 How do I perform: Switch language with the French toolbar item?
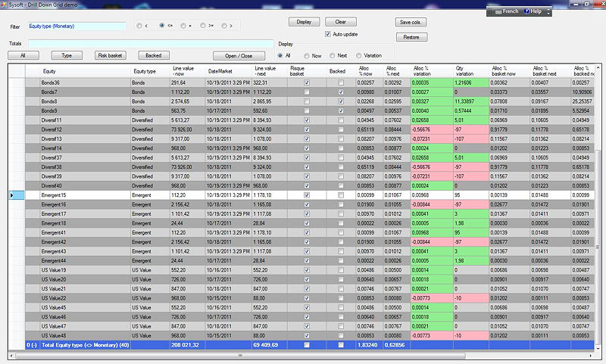506,11
